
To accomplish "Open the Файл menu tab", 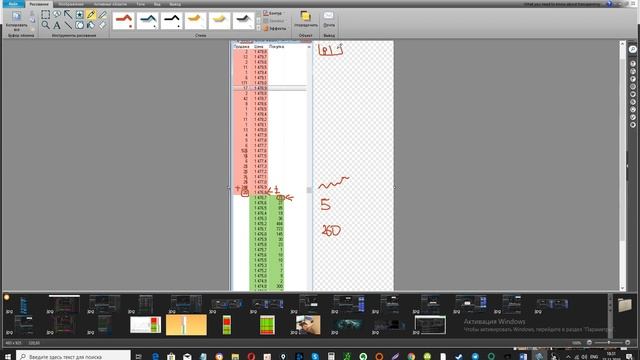I will [13, 4].
